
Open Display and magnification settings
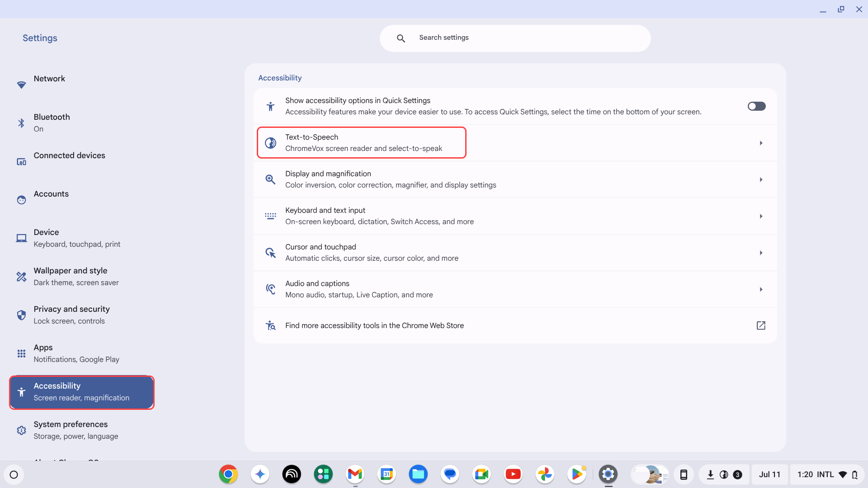pyautogui.click(x=515, y=179)
